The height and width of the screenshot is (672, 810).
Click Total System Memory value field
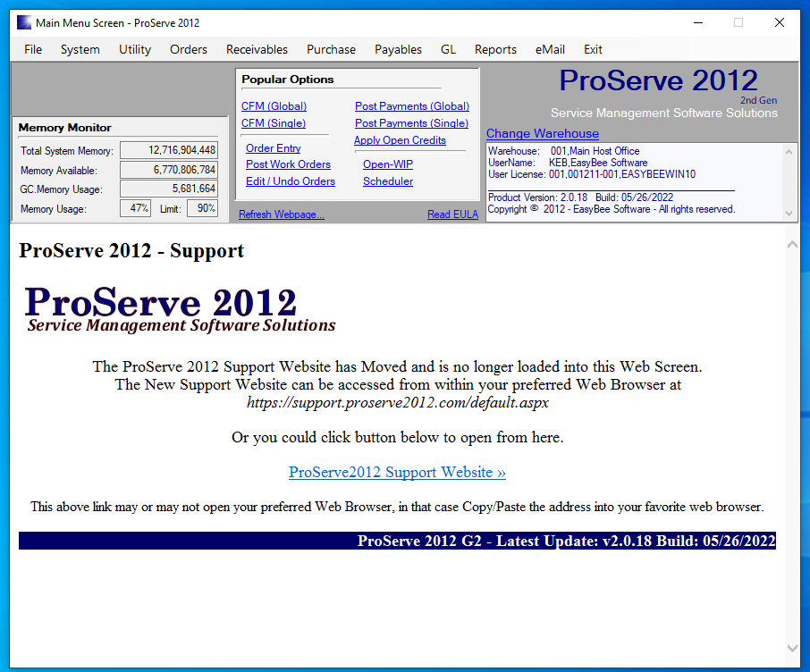(169, 150)
